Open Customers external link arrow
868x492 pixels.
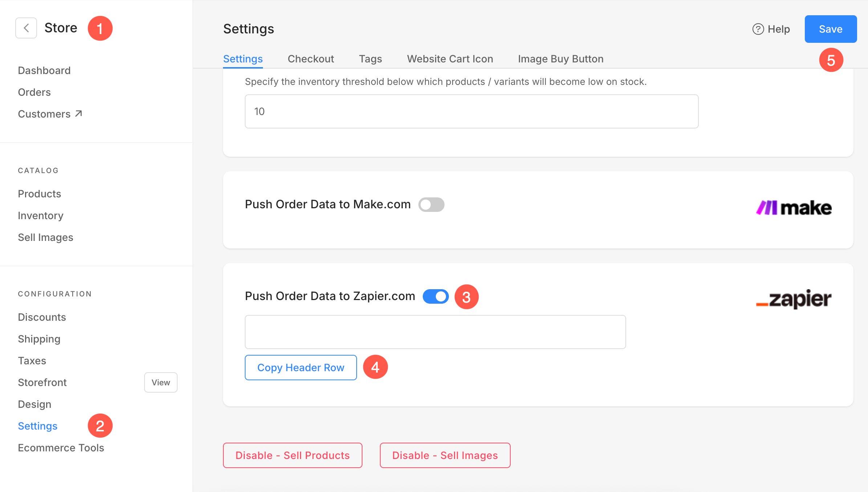point(79,114)
